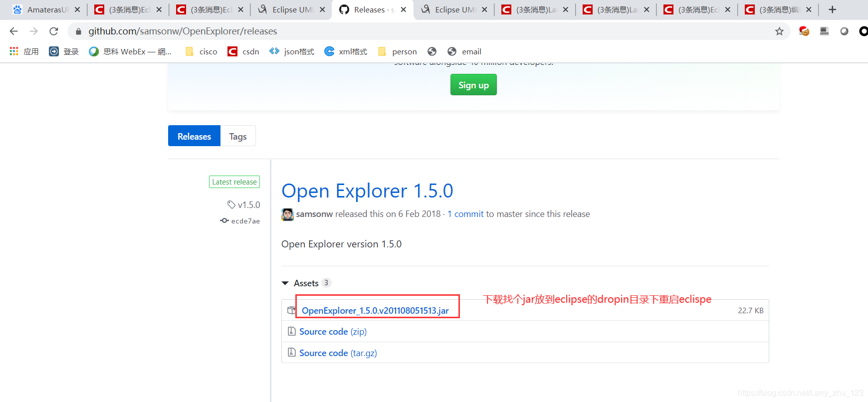
Task: Open the samsonw user profile link
Action: pos(314,214)
